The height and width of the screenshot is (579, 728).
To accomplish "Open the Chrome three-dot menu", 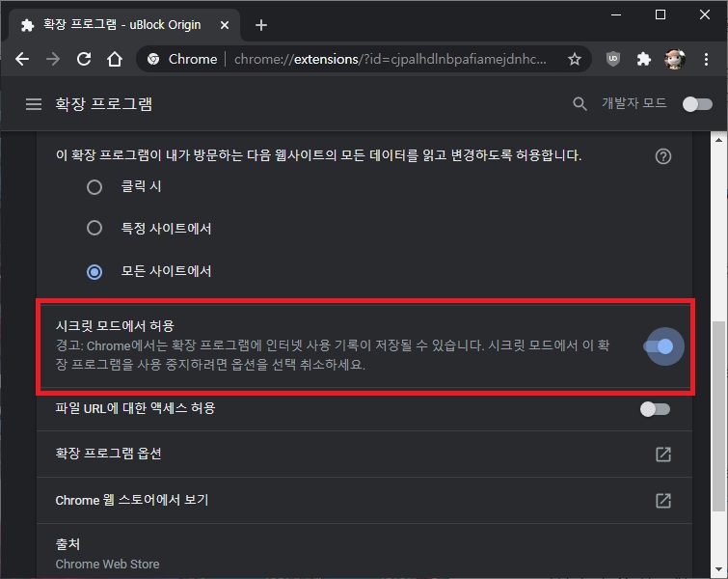I will pyautogui.click(x=706, y=59).
